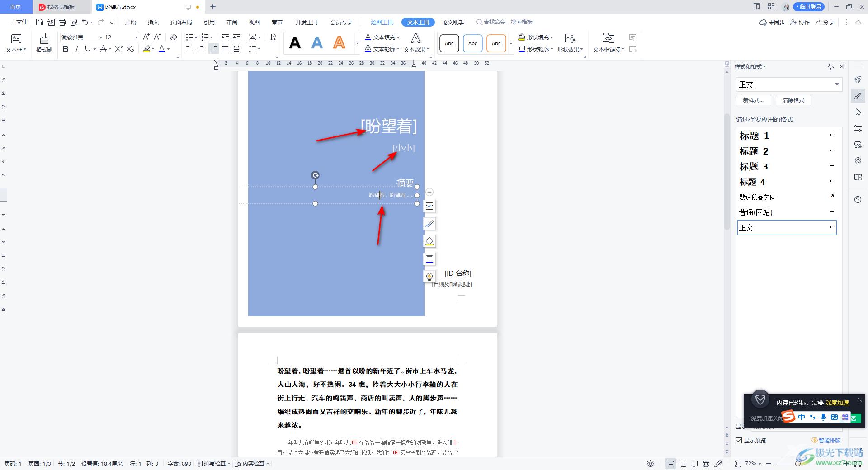Select the orange A text style preset
This screenshot has height=470, width=868.
coord(339,43)
